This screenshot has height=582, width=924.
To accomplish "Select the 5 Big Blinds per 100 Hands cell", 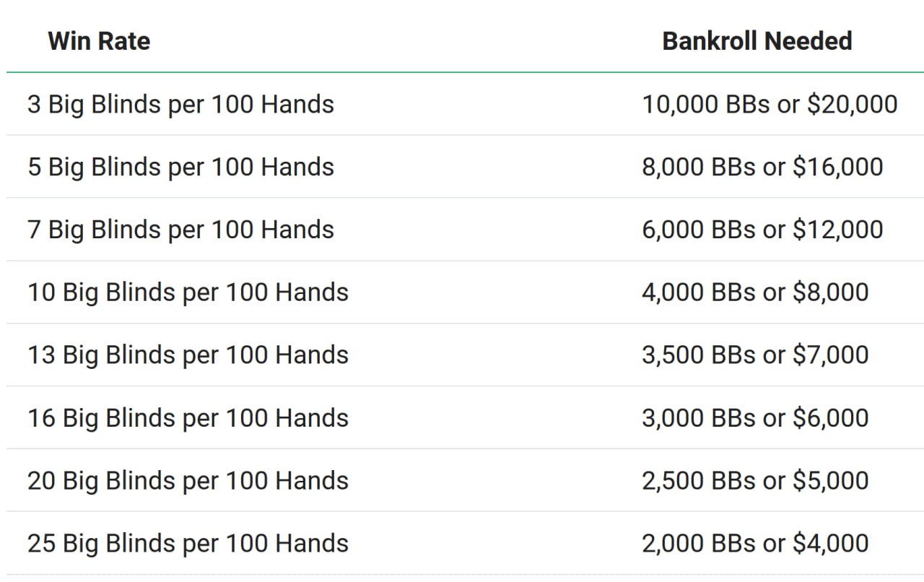I will [180, 167].
